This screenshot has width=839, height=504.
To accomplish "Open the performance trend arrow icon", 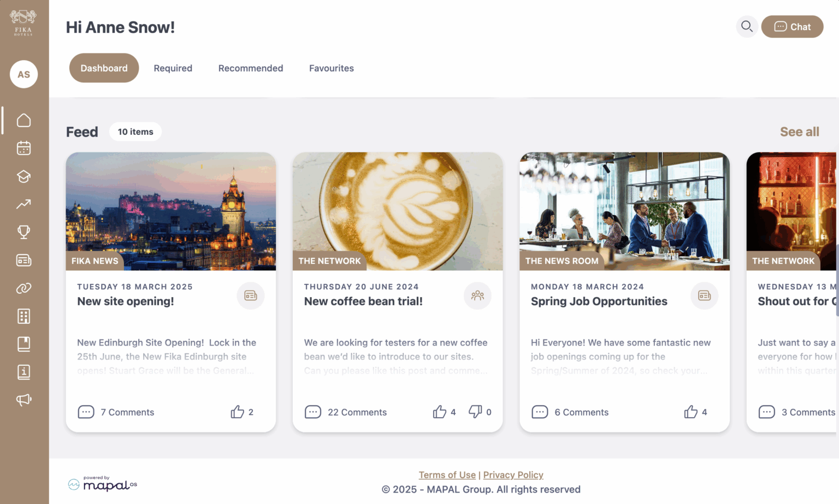I will (x=23, y=204).
